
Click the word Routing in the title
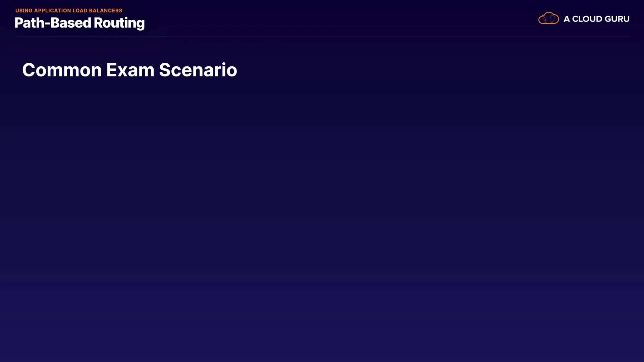[119, 23]
